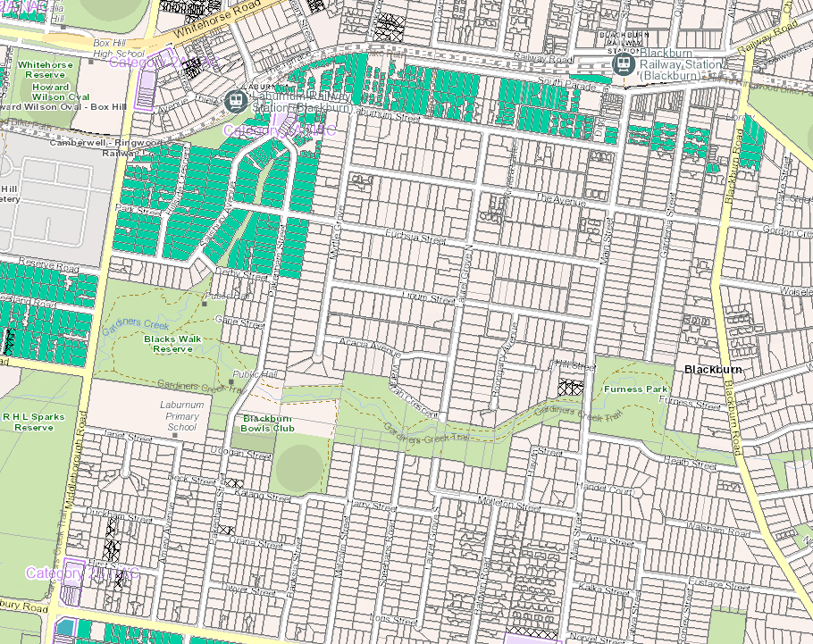Select the Furness Park label
The height and width of the screenshot is (644, 813).
pos(635,389)
